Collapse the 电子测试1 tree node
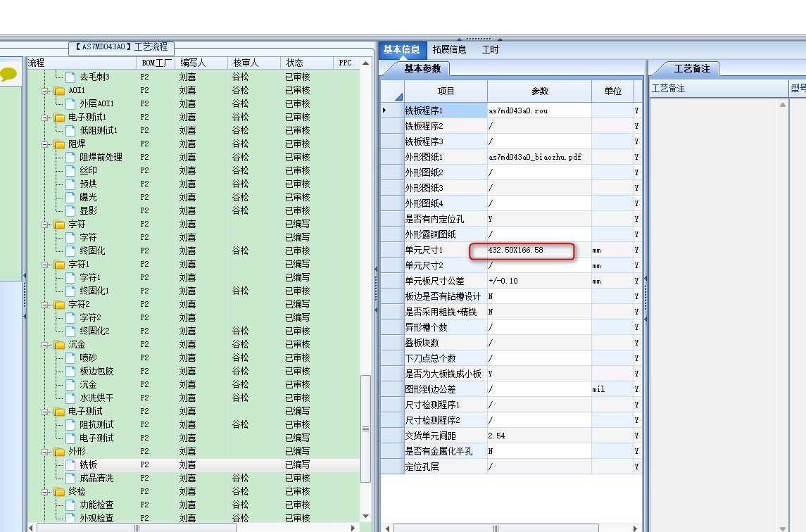The width and height of the screenshot is (806, 532). [45, 118]
